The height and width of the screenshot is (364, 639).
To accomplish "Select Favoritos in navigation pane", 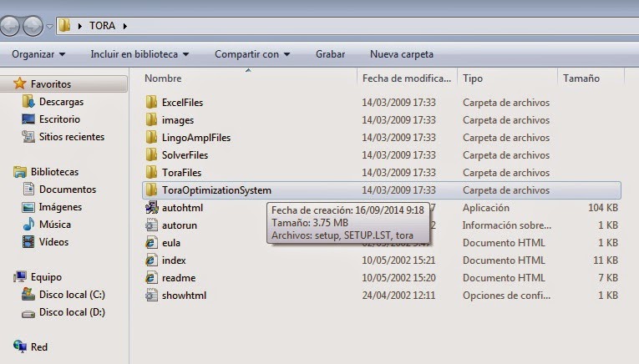I will coord(51,84).
